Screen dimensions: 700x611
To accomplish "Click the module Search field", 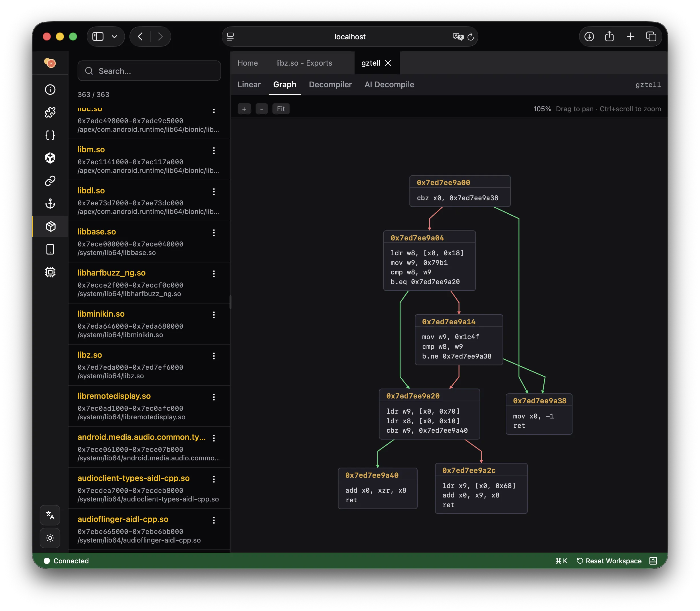I will pyautogui.click(x=149, y=71).
